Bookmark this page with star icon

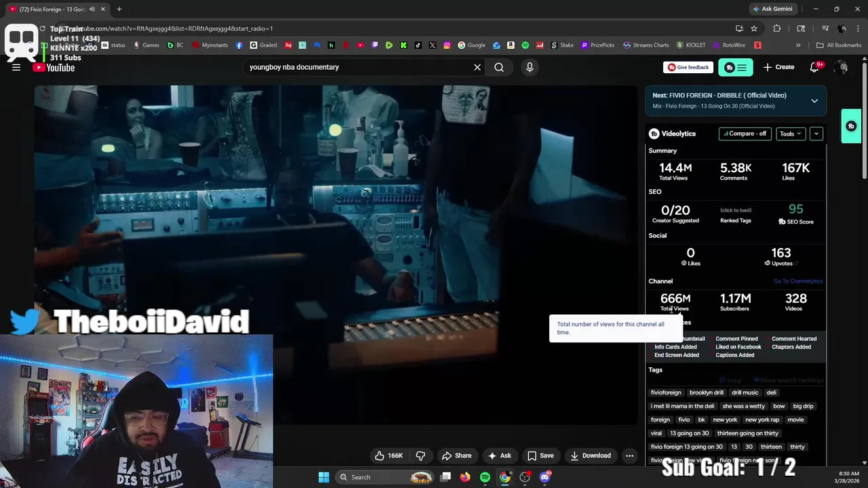[x=754, y=28]
